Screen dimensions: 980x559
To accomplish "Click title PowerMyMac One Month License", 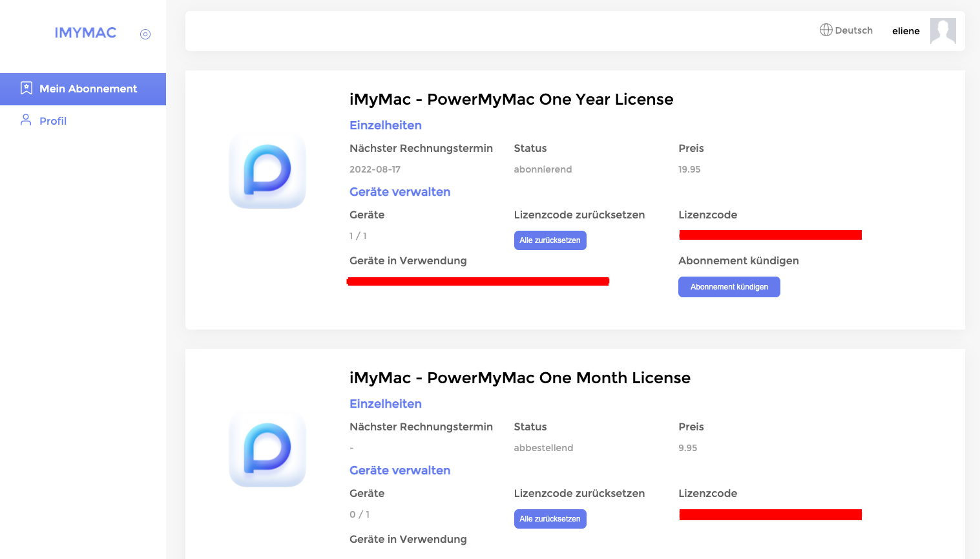I will (520, 378).
